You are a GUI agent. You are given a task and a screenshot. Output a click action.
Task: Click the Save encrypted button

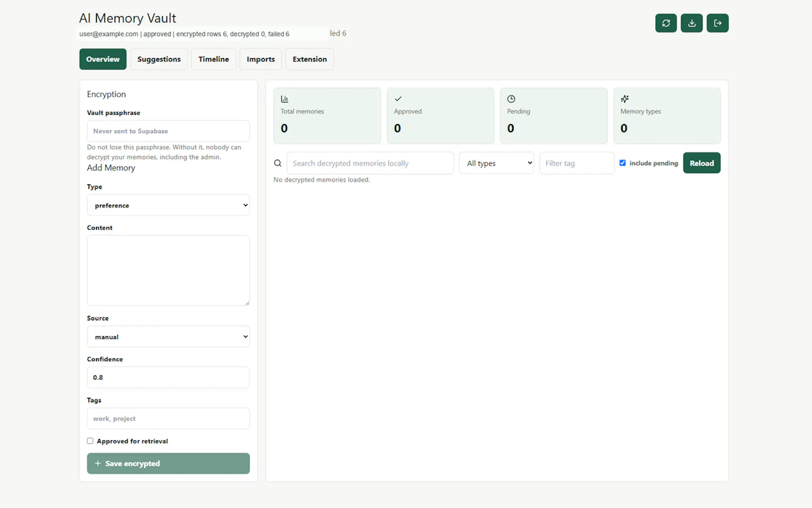168,463
